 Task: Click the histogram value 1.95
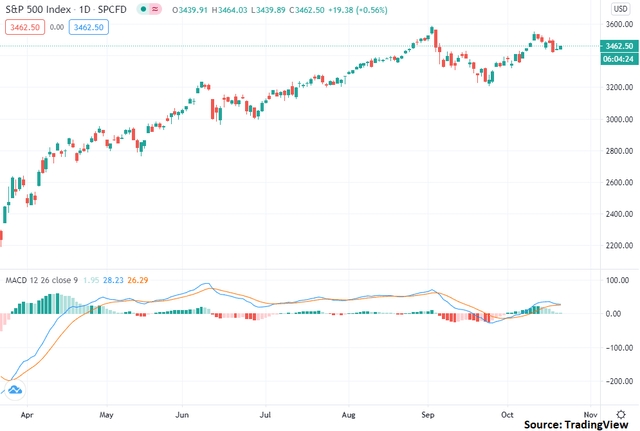91,280
